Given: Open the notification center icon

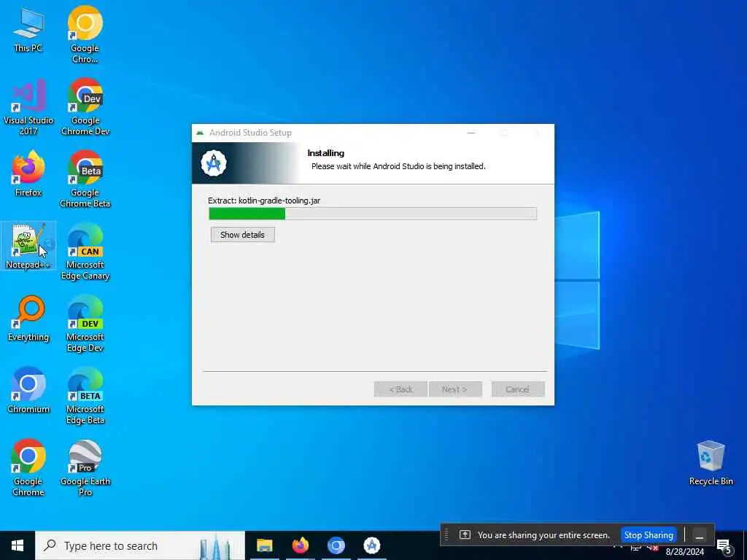Looking at the screenshot, I should (724, 548).
